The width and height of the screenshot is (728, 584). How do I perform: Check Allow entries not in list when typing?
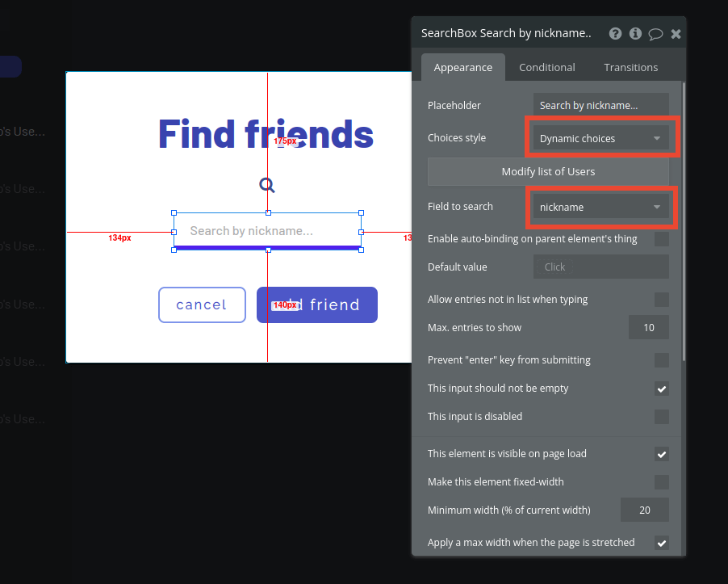pos(662,299)
